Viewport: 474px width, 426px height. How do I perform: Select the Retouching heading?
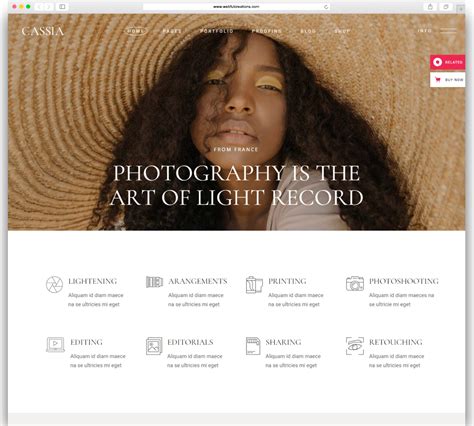pos(396,342)
